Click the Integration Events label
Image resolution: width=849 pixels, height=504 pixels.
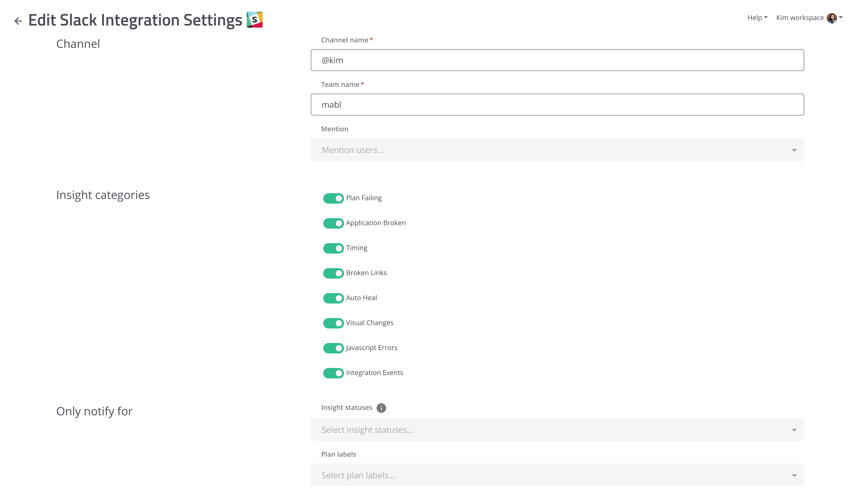[x=375, y=373]
